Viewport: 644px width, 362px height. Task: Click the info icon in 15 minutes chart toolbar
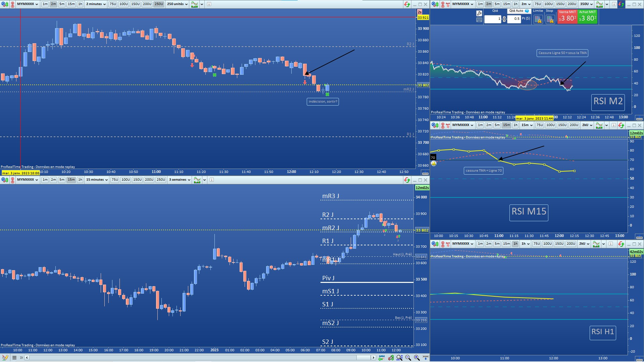(212, 180)
